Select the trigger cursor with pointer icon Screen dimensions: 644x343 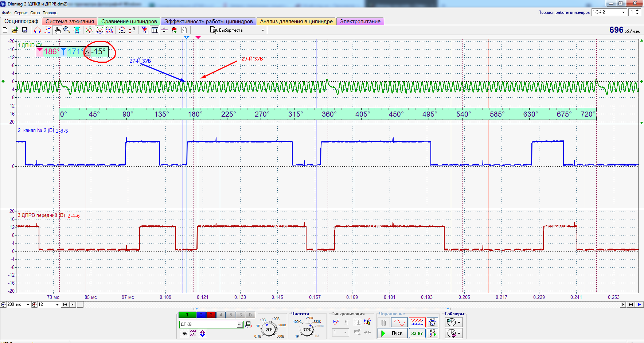367,322
